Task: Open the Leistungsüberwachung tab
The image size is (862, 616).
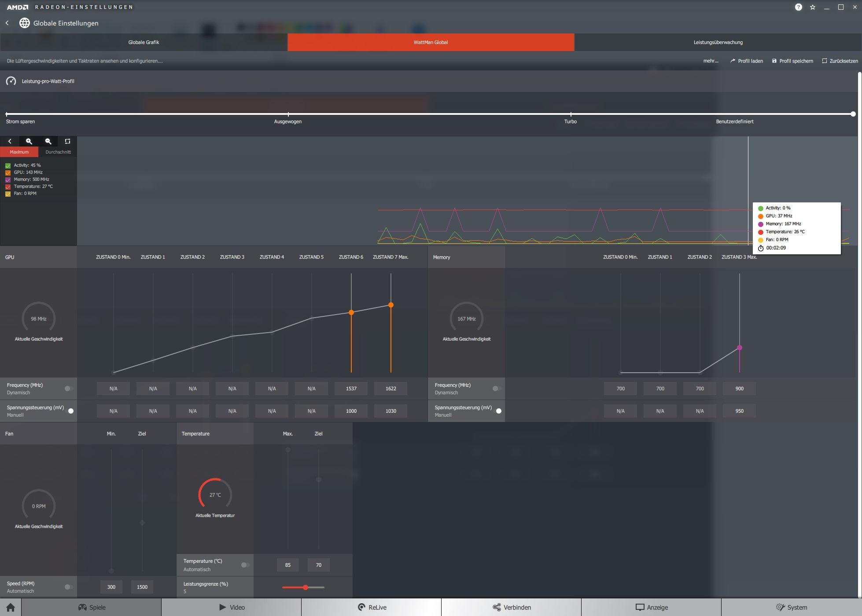Action: click(x=718, y=42)
